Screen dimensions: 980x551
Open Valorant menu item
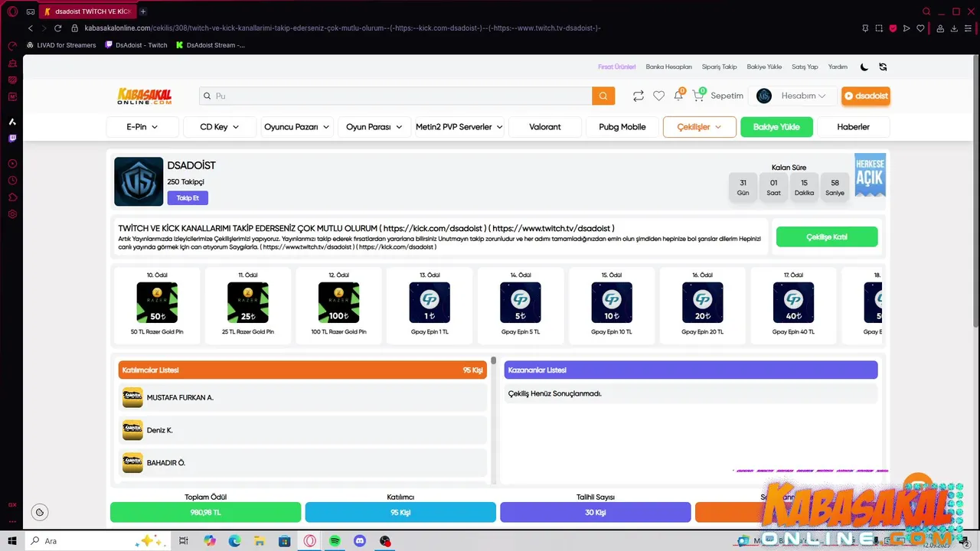pos(545,127)
